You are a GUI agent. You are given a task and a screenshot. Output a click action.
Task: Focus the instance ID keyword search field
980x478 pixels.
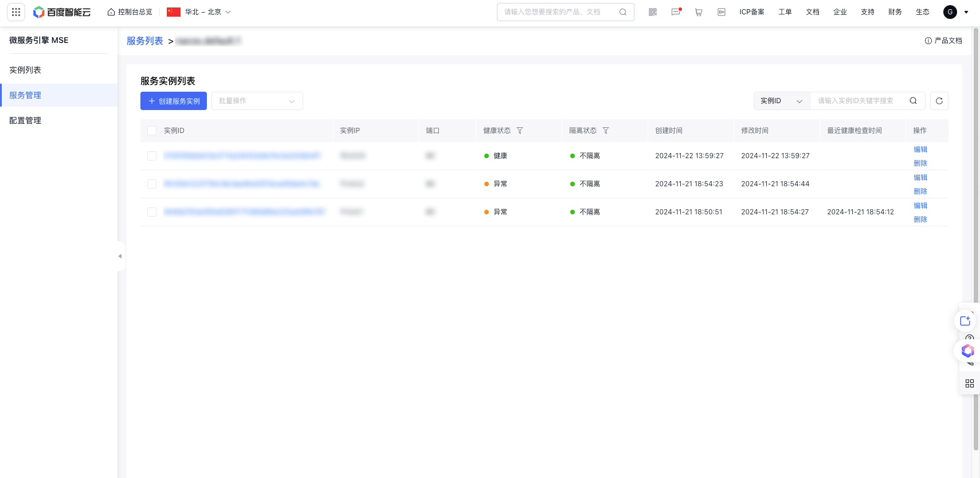[858, 101]
